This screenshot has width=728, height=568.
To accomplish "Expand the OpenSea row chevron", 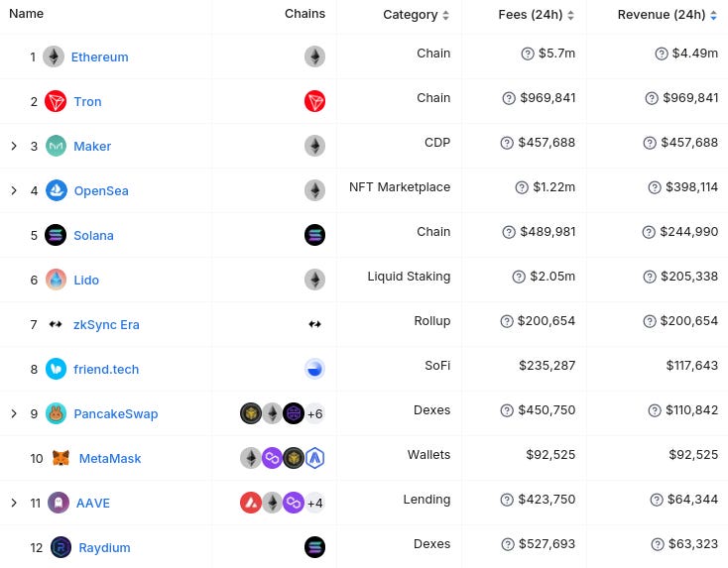I will (x=14, y=190).
